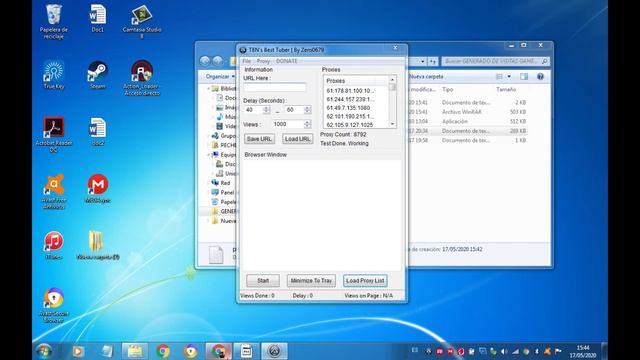The width and height of the screenshot is (640, 360).
Task: Click the Start button in Best Tuber
Action: pyautogui.click(x=263, y=281)
